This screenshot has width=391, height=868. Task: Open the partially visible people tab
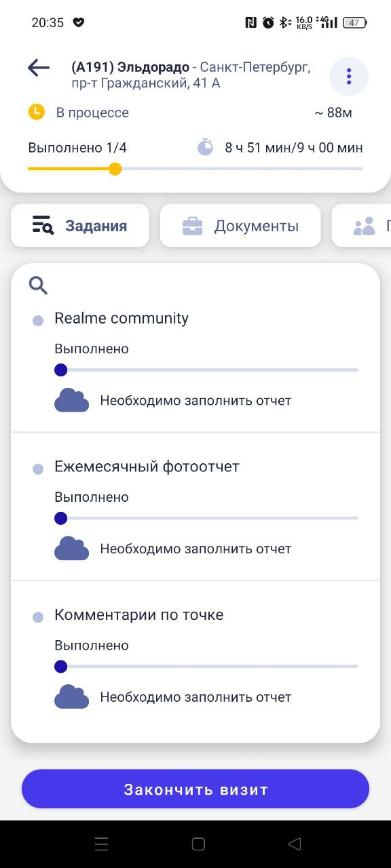coord(361,225)
